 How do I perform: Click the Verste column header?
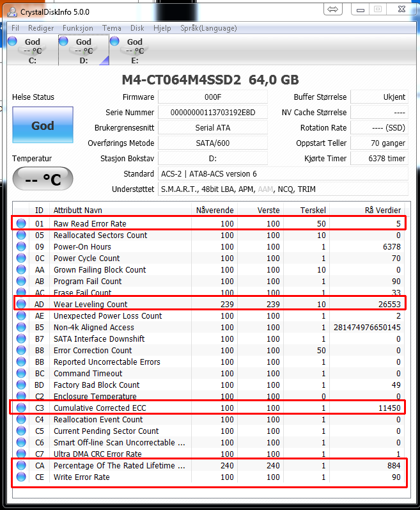point(261,210)
